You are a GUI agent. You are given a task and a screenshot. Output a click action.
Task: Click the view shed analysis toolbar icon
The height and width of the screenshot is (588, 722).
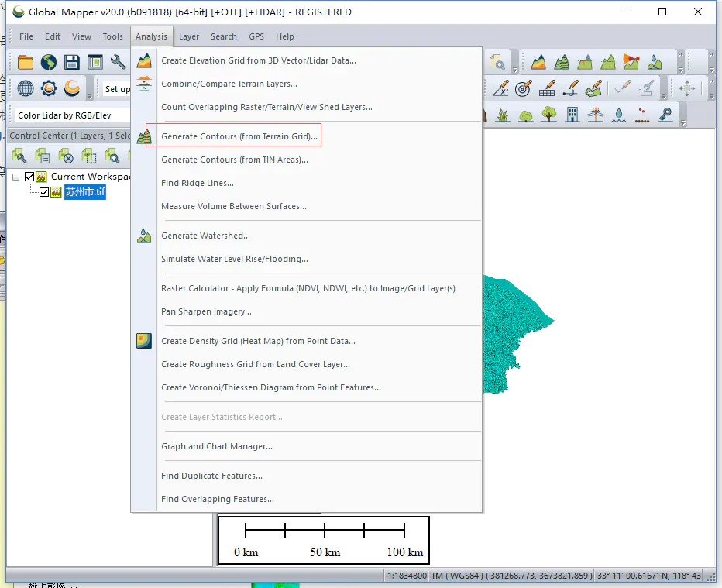(x=631, y=62)
